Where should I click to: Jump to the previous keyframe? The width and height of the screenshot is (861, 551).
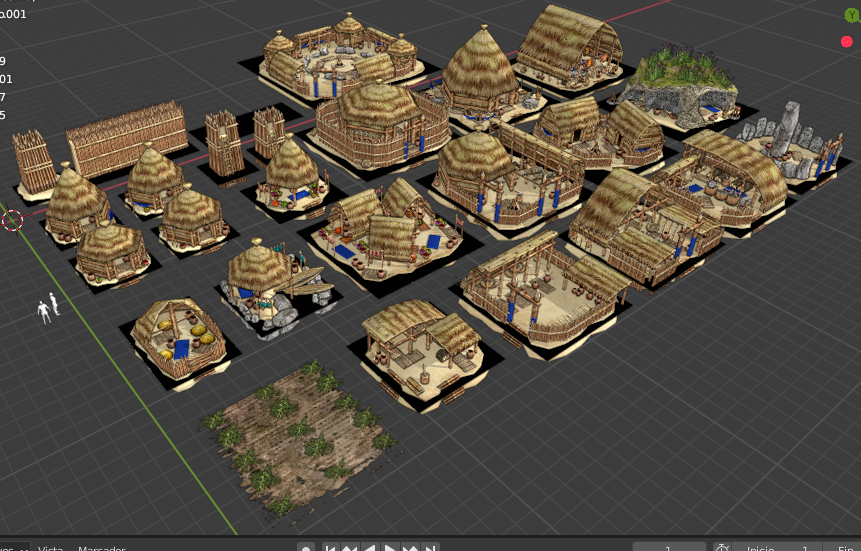(x=349, y=548)
